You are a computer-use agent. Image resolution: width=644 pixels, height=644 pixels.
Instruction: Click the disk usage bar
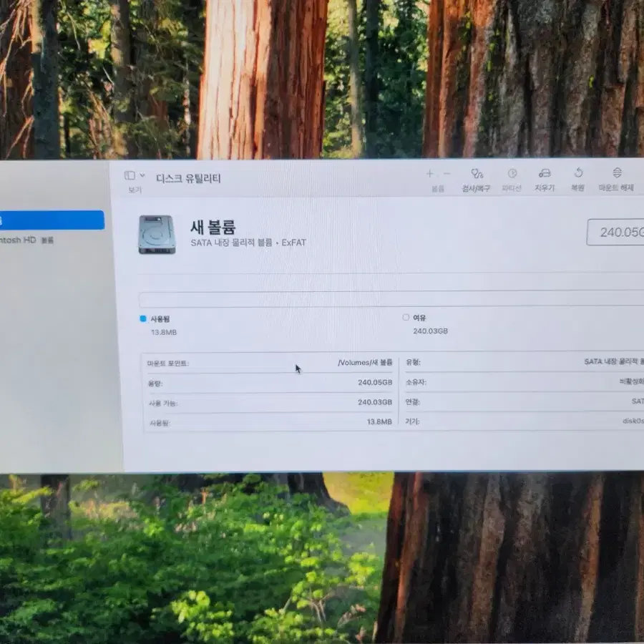[x=391, y=298]
